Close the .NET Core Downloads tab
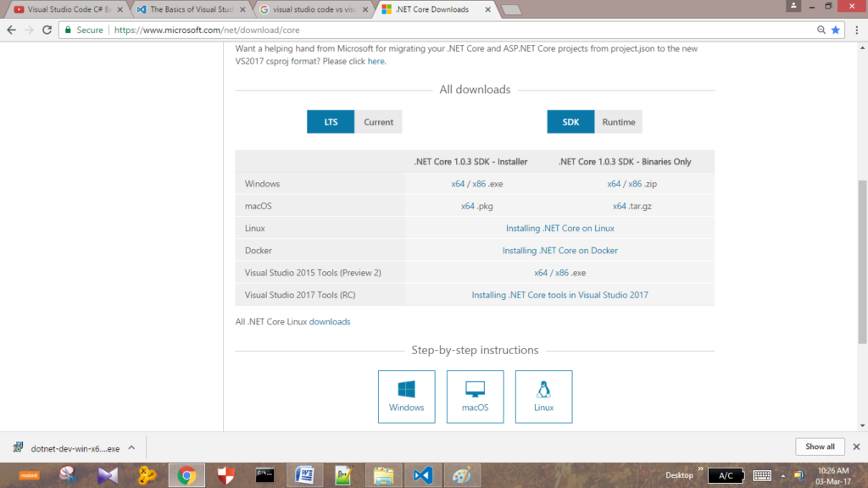This screenshot has width=868, height=488. coord(487,9)
